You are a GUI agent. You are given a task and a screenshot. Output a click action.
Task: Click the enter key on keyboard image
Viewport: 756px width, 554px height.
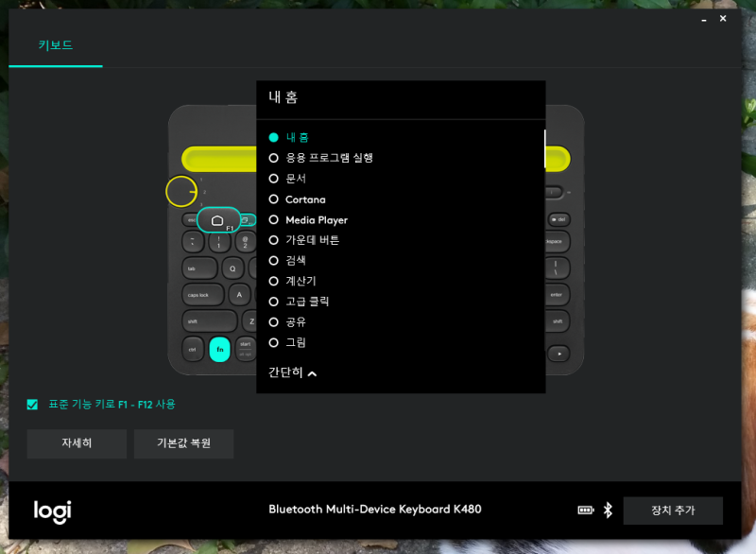point(558,295)
